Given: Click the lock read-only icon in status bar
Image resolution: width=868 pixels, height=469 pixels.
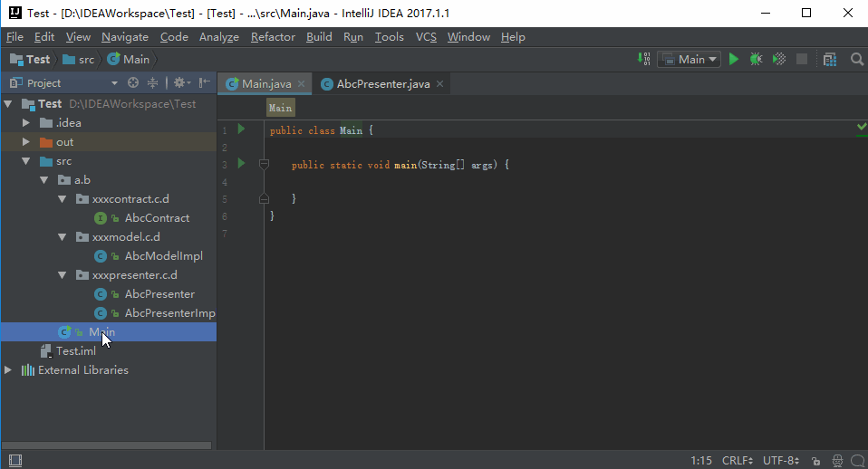Looking at the screenshot, I should [x=815, y=461].
